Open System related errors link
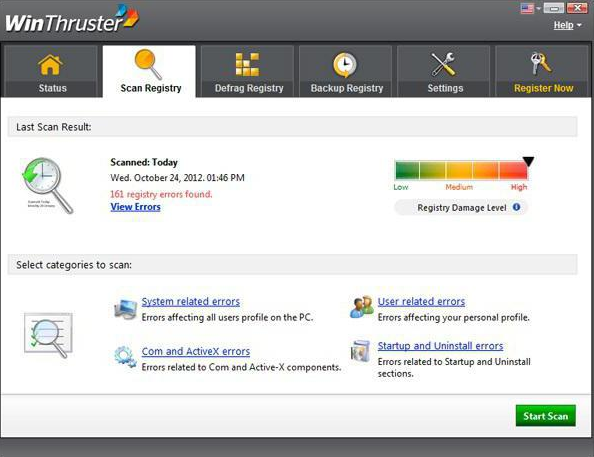594x457 pixels. pyautogui.click(x=191, y=302)
